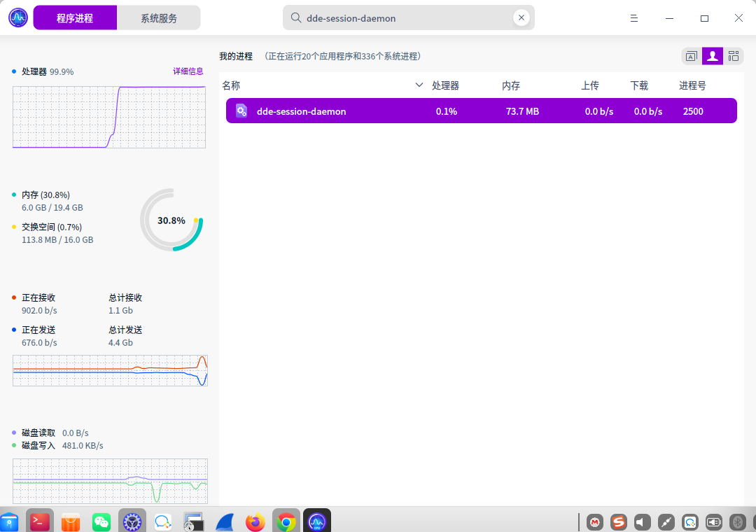Viewport: 756px width, 532px height.
Task: Sort processes by 内存 column
Action: pyautogui.click(x=510, y=86)
